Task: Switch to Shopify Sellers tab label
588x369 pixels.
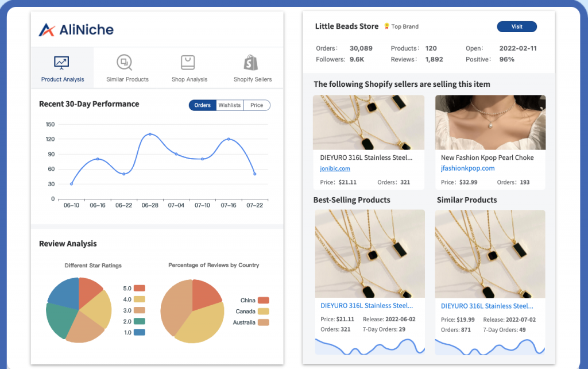Action: coord(253,79)
